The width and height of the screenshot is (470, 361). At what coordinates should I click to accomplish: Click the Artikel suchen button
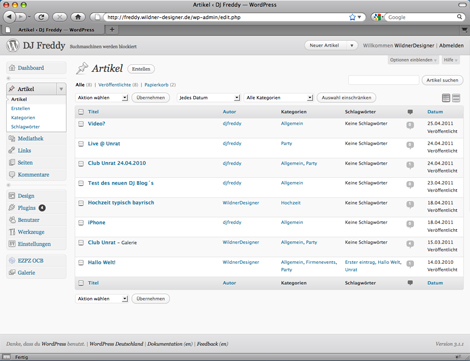coord(442,80)
